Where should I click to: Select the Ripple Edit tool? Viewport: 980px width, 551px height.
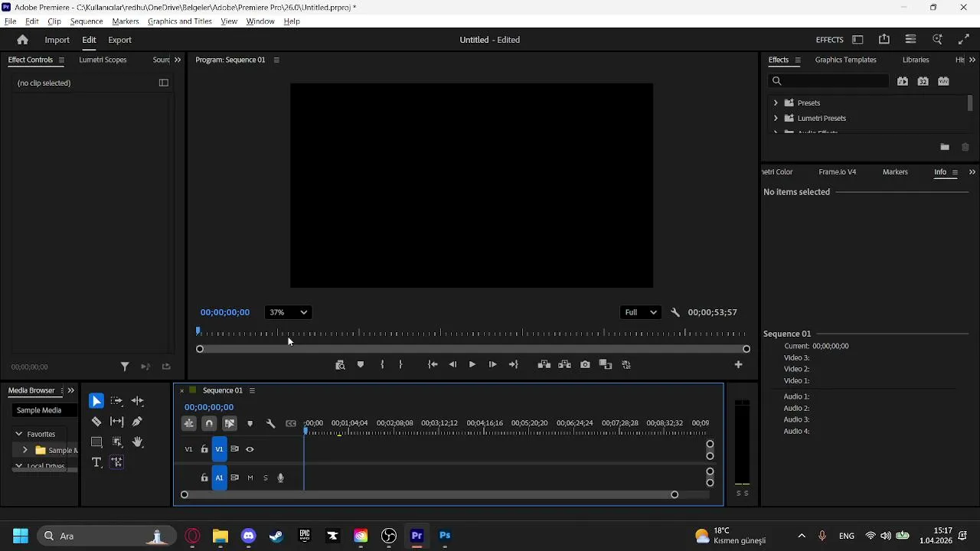click(137, 401)
